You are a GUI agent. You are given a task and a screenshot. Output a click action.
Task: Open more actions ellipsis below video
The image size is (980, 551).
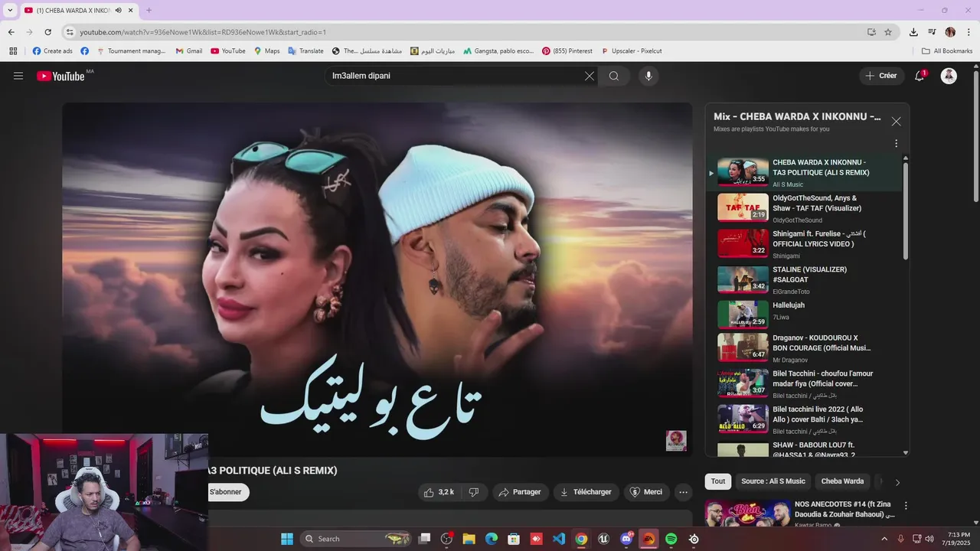point(684,492)
